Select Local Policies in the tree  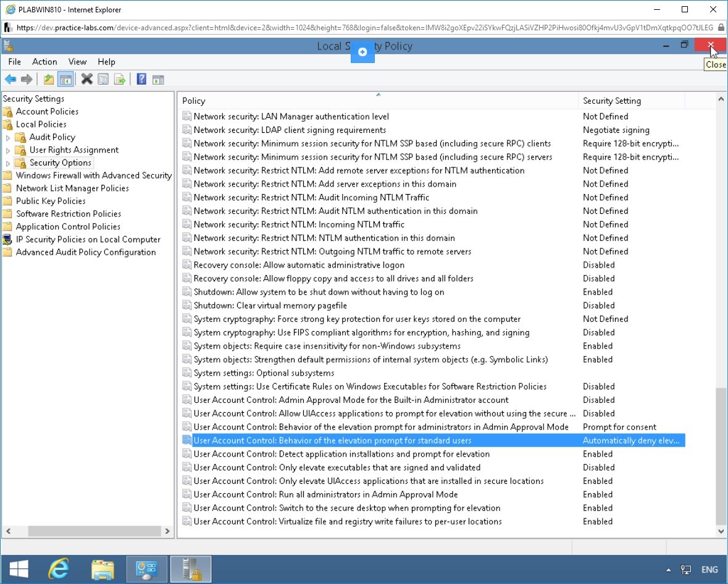(41, 124)
